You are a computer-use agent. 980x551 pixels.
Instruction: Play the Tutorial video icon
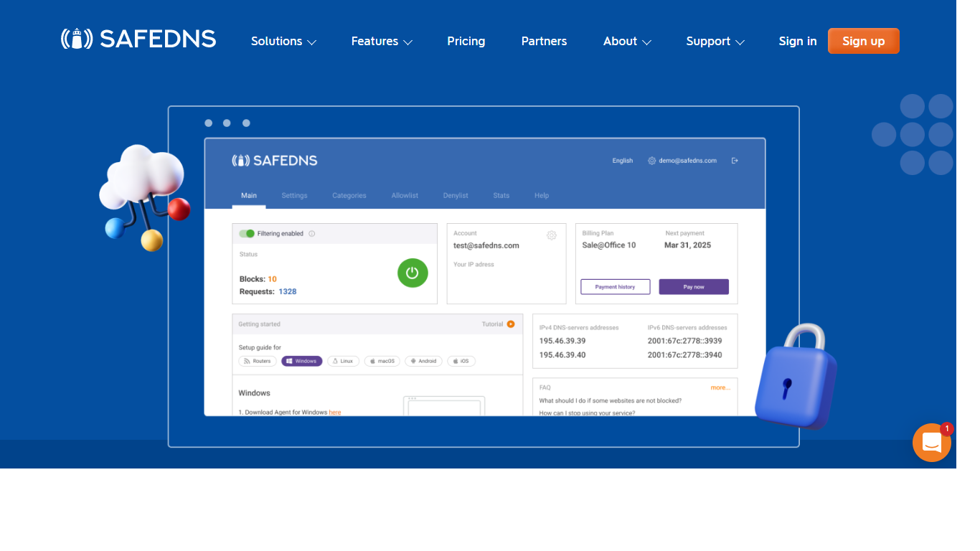511,324
